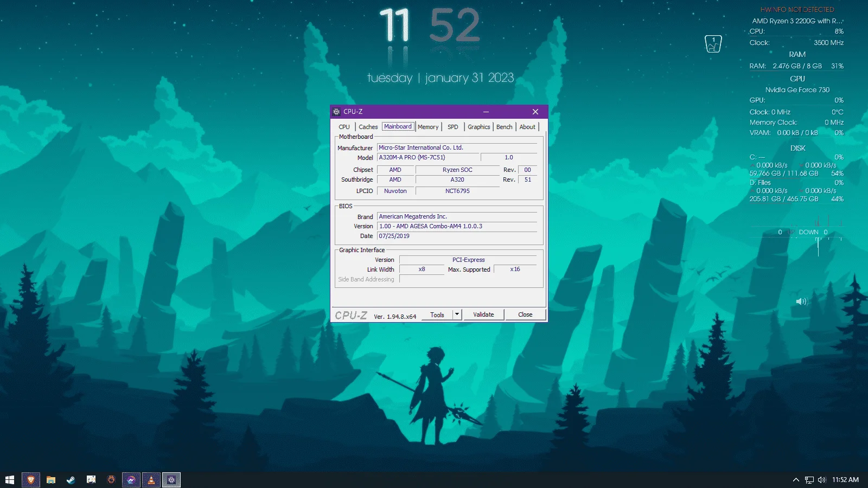Click the RAM usage 2.476 GB / 8 GB
The image size is (868, 488).
click(797, 66)
